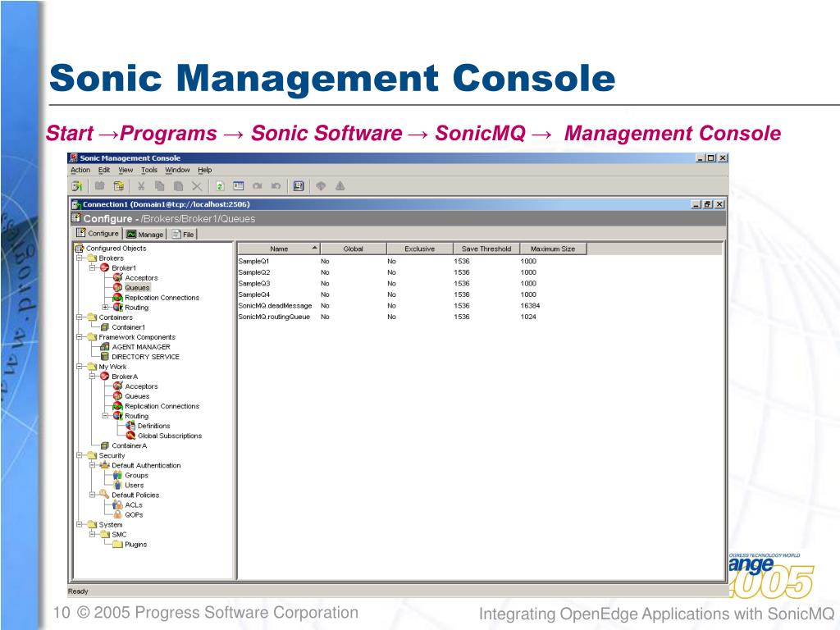Collapse Routing under BrokerA
The image size is (840, 630).
[x=105, y=415]
